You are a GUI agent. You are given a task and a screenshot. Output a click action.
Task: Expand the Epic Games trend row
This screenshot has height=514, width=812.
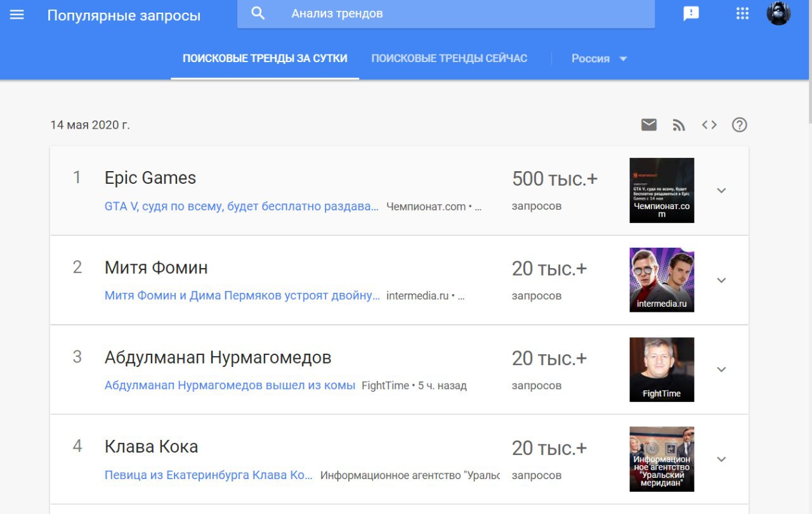[x=721, y=190]
